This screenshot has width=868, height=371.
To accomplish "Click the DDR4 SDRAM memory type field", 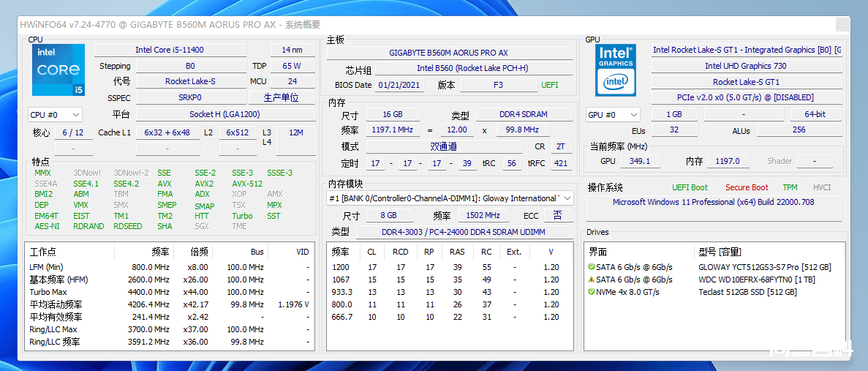I will (524, 114).
